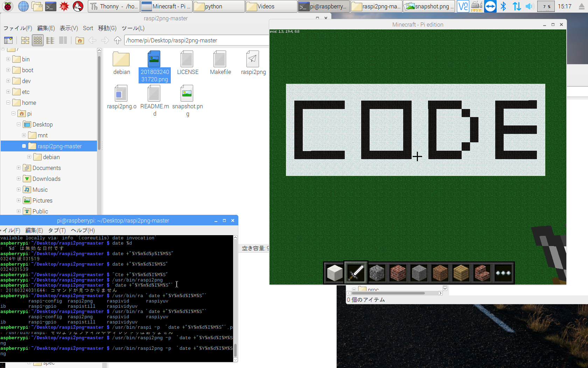Viewport: 588px width, 368px height.
Task: Open the 移動(G) menu in file manager
Action: click(x=107, y=28)
